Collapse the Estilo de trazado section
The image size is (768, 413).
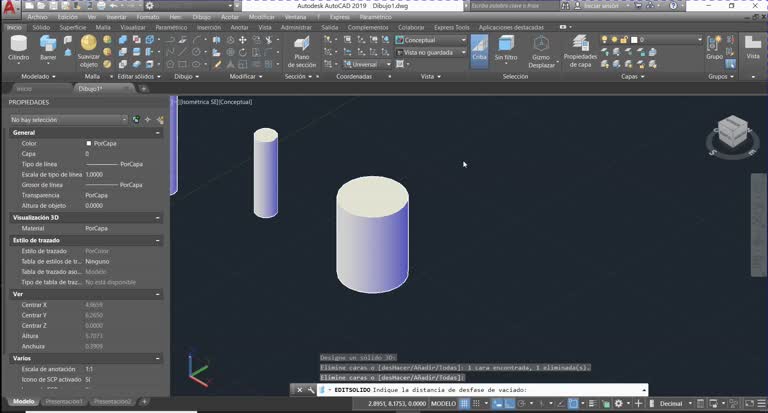(x=158, y=241)
